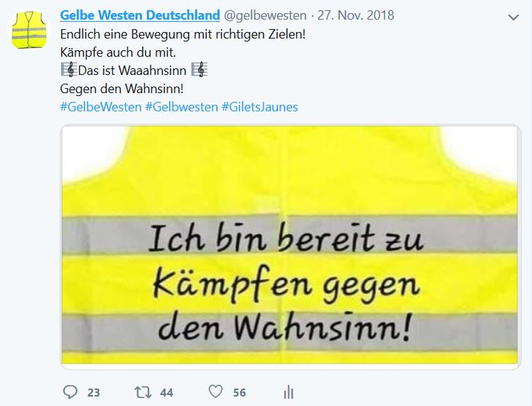Open tweet analytics bar chart icon

pyautogui.click(x=288, y=392)
